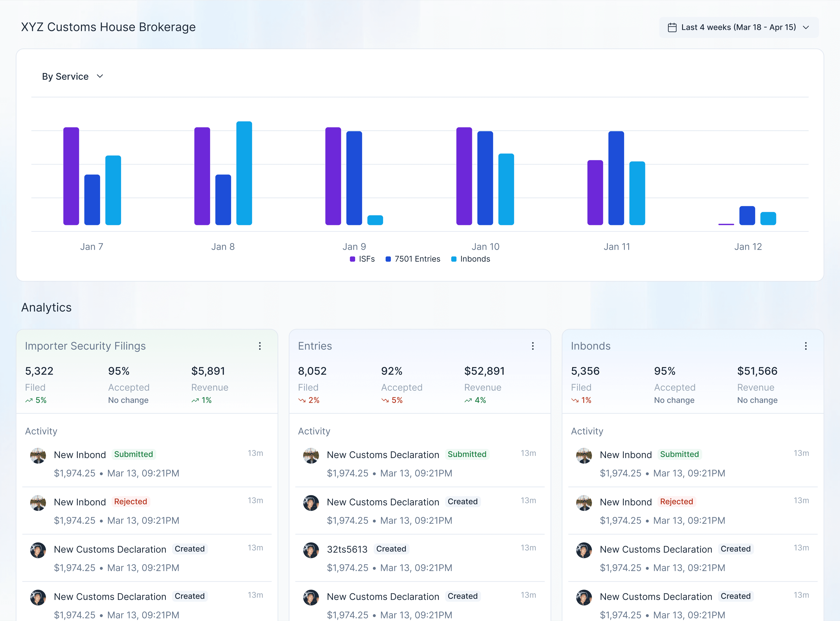840x621 pixels.
Task: Toggle the Inbonds legend item
Action: click(x=471, y=259)
